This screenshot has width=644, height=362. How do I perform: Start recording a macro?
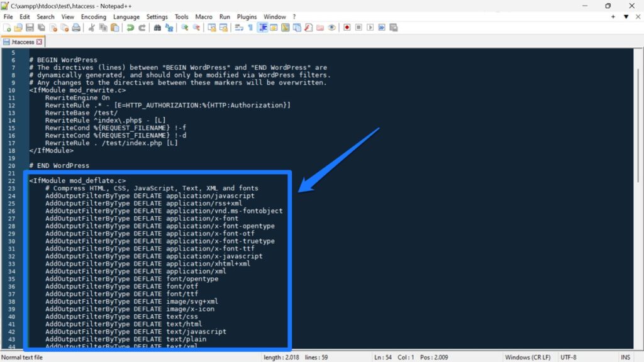[x=347, y=27]
